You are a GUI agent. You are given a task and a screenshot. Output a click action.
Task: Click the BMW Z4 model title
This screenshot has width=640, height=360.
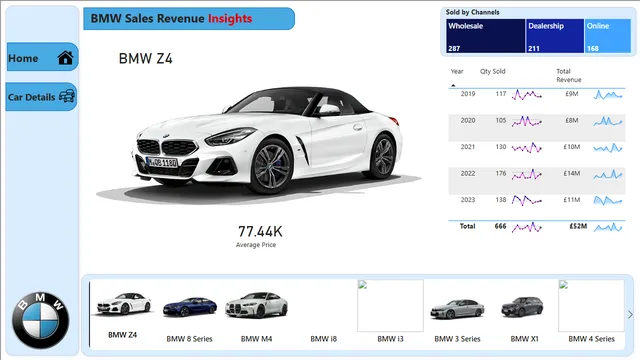(x=146, y=59)
